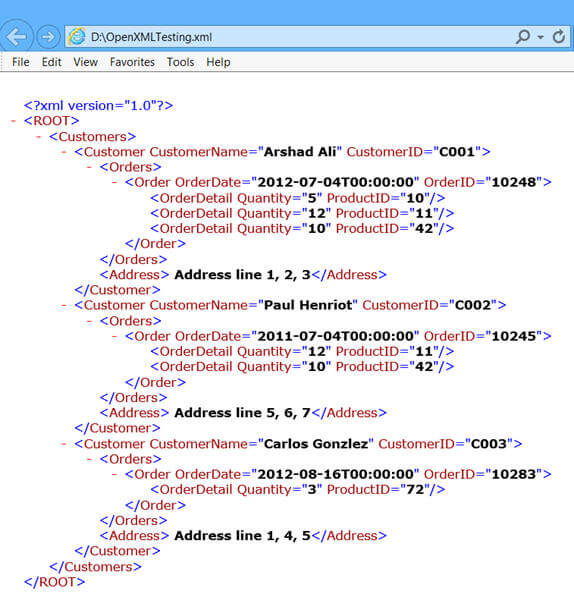This screenshot has width=574, height=594.
Task: Click the opening <ROOT> tag
Action: pyautogui.click(x=52, y=121)
